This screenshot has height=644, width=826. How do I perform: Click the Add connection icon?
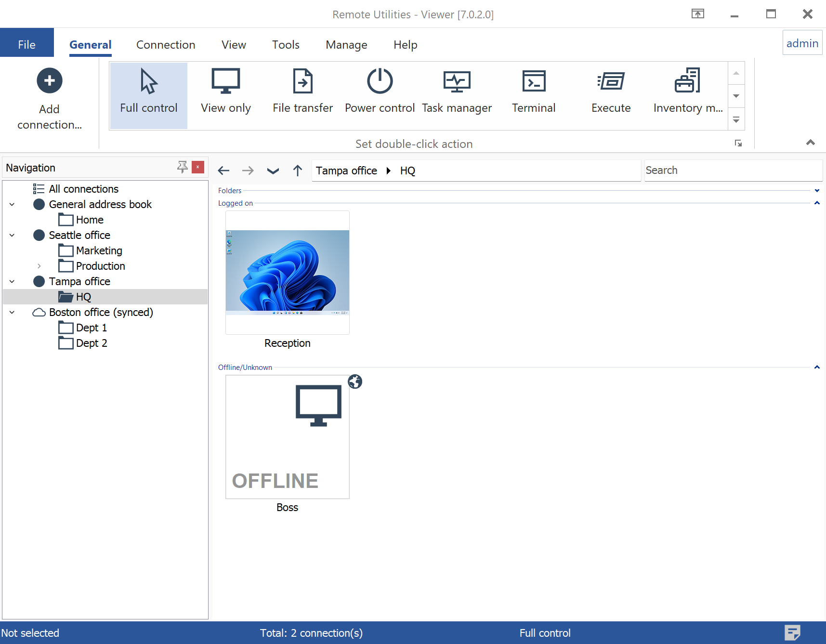(x=49, y=80)
